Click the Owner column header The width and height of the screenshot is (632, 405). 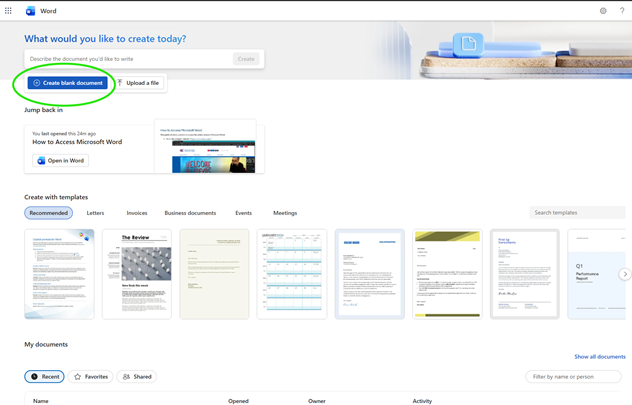click(317, 401)
